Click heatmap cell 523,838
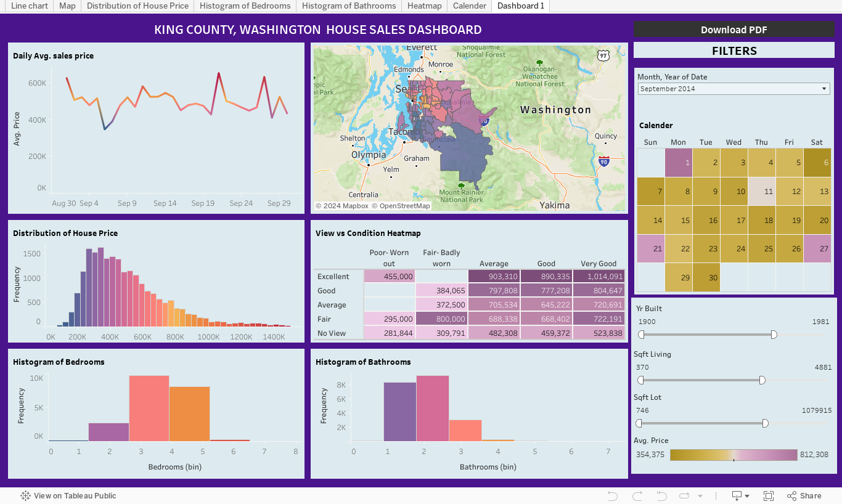842x504 pixels. 599,333
